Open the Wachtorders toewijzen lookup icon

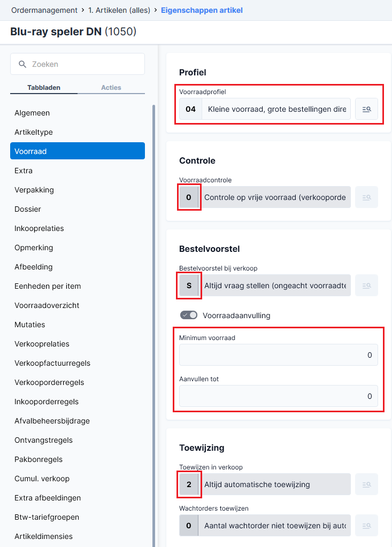point(366,526)
